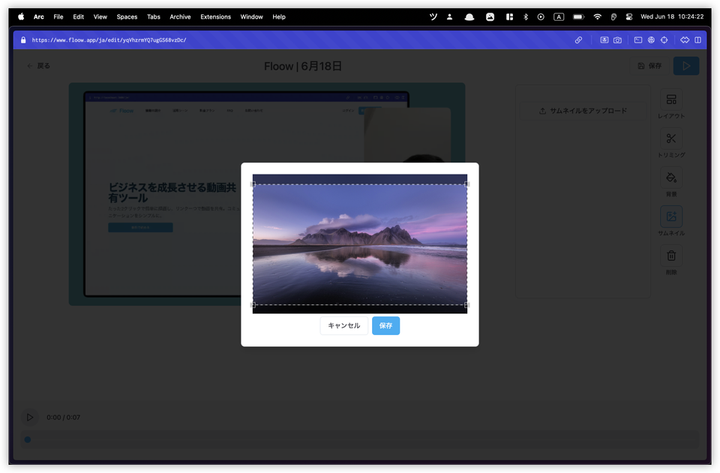Click the timeline progress handle
The width and height of the screenshot is (720, 473).
point(27,439)
